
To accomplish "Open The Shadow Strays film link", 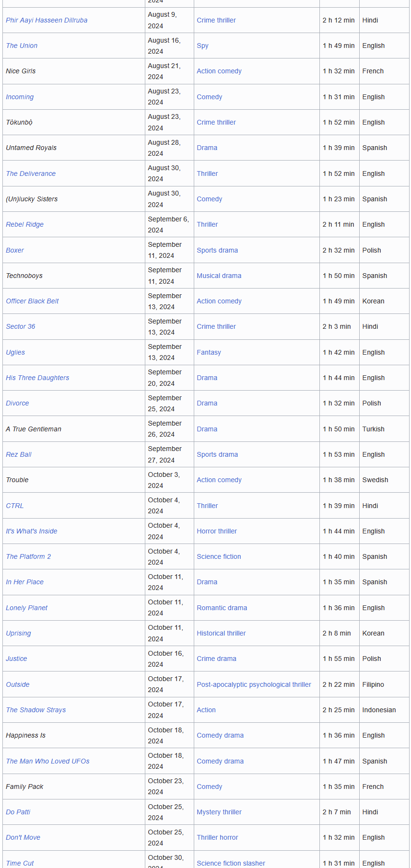I will pyautogui.click(x=36, y=710).
